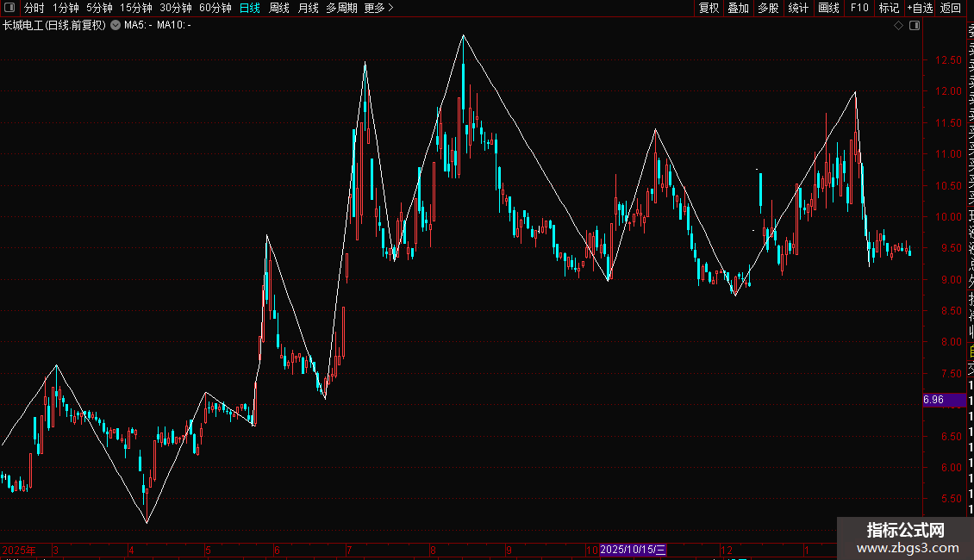Click the 叠加 overlay button
Viewport: 974px width, 560px height.
739,8
